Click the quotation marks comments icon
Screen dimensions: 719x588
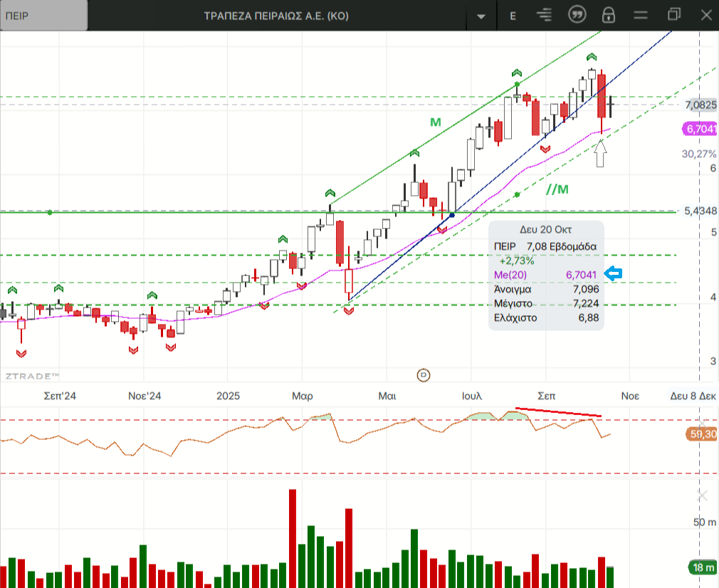pos(577,15)
